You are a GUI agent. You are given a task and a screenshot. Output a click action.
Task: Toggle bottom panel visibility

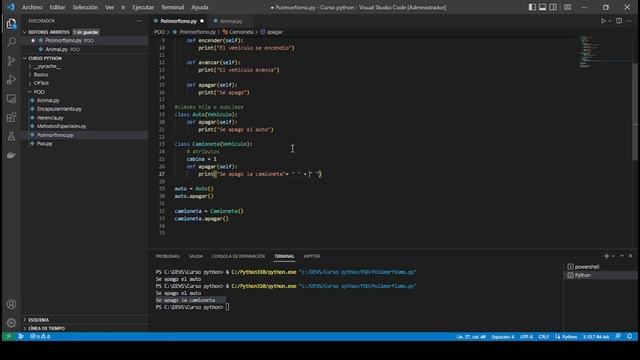coord(542,7)
